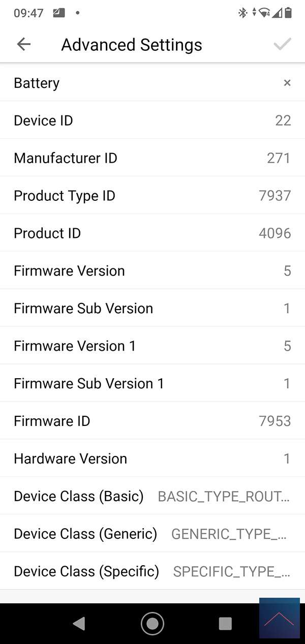The height and width of the screenshot is (644, 305).
Task: Tap the Firmware Sub Version 1 row
Action: pos(152,383)
